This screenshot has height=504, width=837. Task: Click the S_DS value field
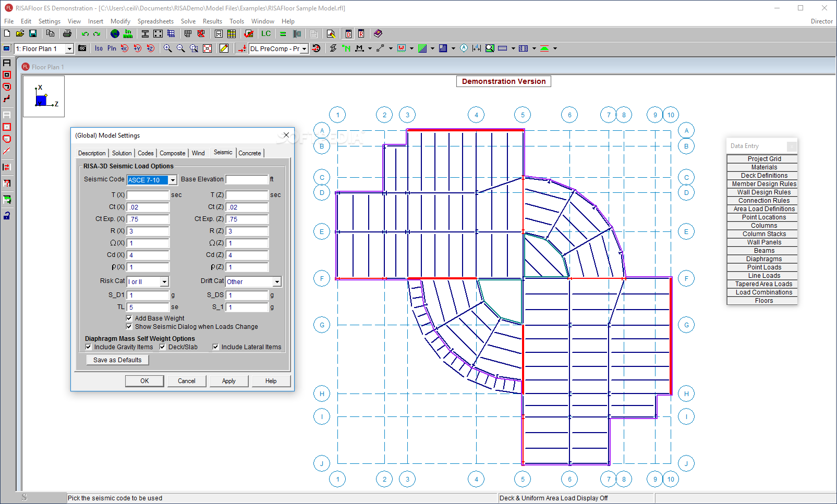click(247, 295)
